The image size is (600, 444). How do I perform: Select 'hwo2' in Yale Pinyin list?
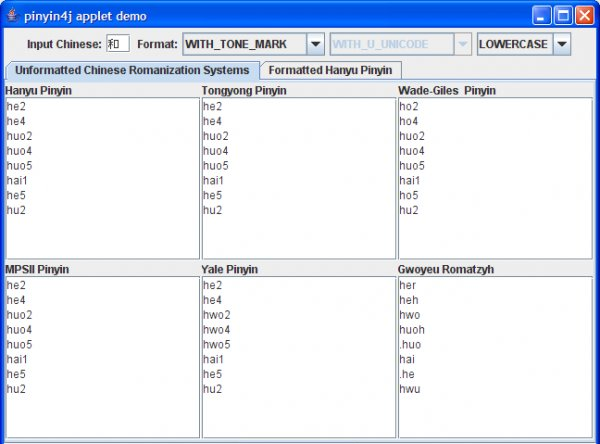point(217,315)
